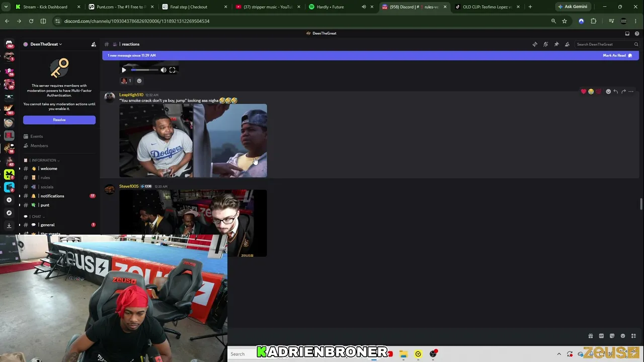Open the emoji picker in message bar
The height and width of the screenshot is (362, 644).
(x=623, y=336)
